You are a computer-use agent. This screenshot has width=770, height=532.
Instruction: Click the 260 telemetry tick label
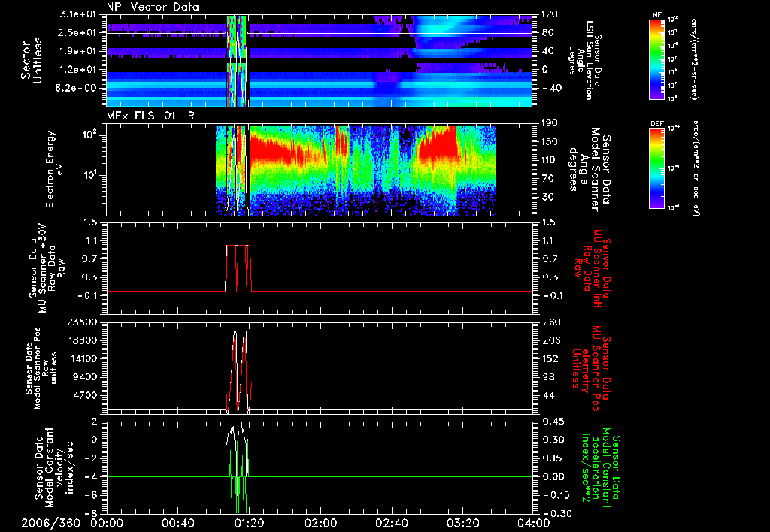550,322
